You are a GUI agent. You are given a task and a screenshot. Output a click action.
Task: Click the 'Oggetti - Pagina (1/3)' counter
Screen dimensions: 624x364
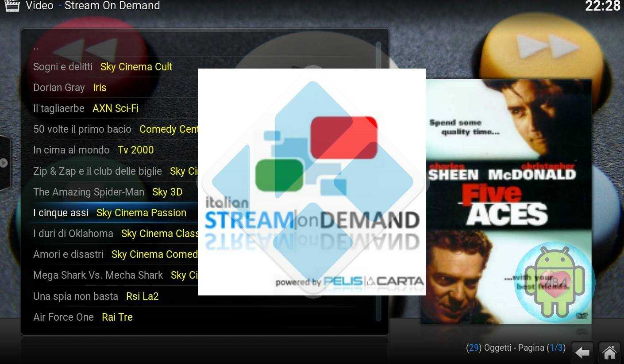pos(516,348)
